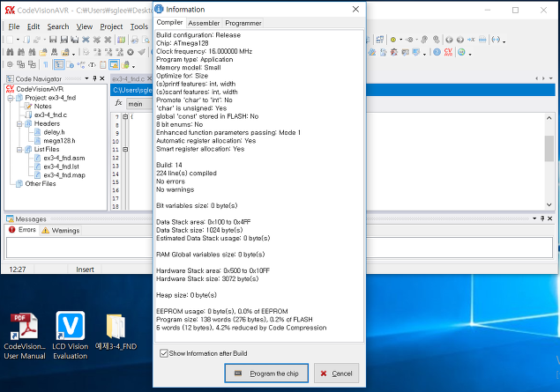
Task: Click the Open file book icon
Action: point(26,40)
